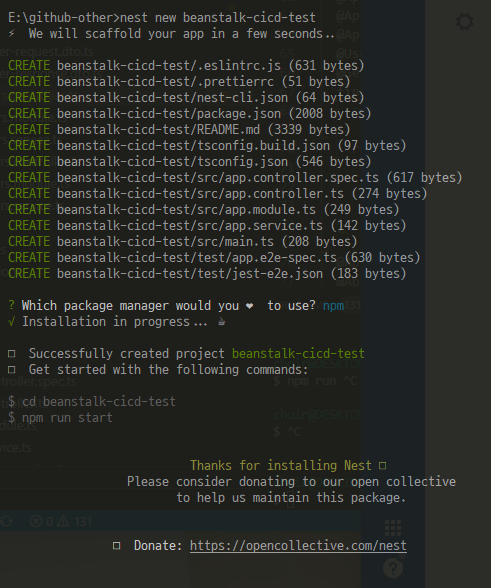The width and height of the screenshot is (491, 588).
Task: Select the 'src/main.ts (208 bytes)' line
Action: [x=182, y=242]
